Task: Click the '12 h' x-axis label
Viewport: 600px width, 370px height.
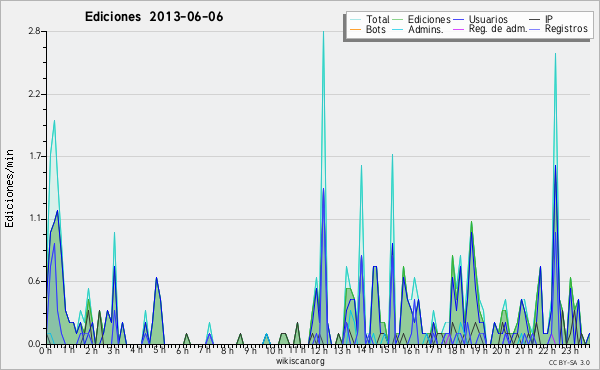Action: (319, 350)
